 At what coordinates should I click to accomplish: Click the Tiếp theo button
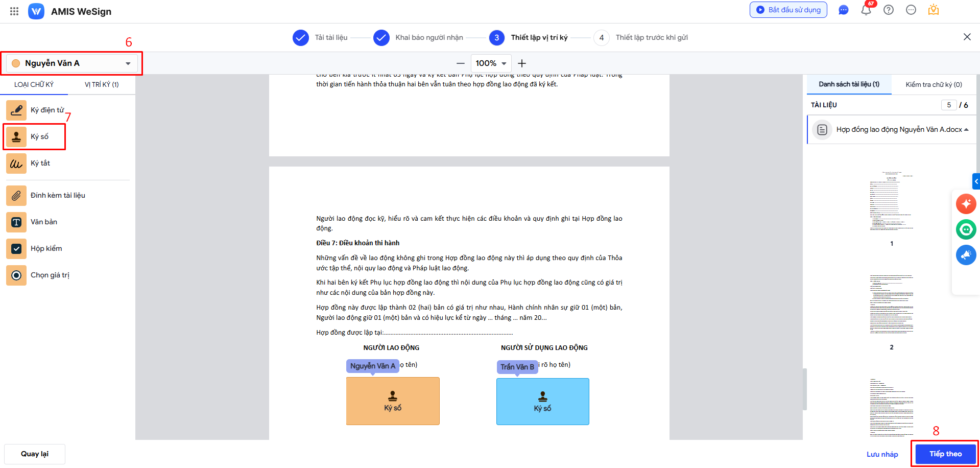(x=945, y=454)
